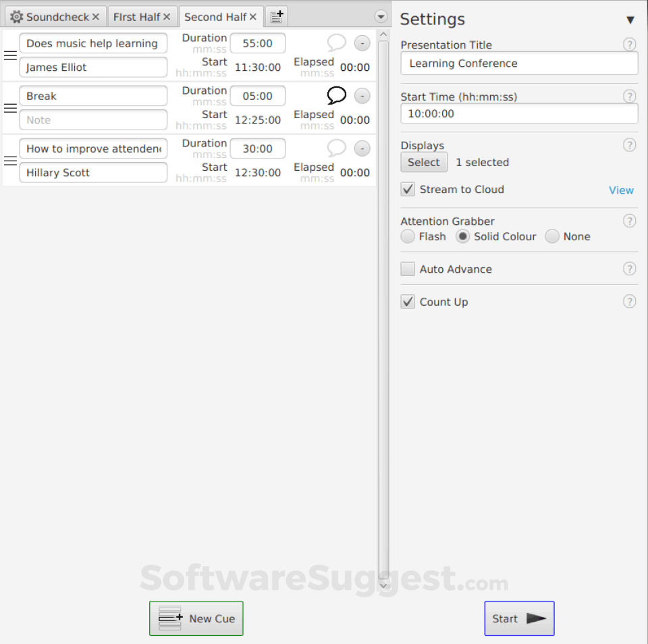The height and width of the screenshot is (644, 648).
Task: Collapse the Settings panel
Action: pyautogui.click(x=630, y=20)
